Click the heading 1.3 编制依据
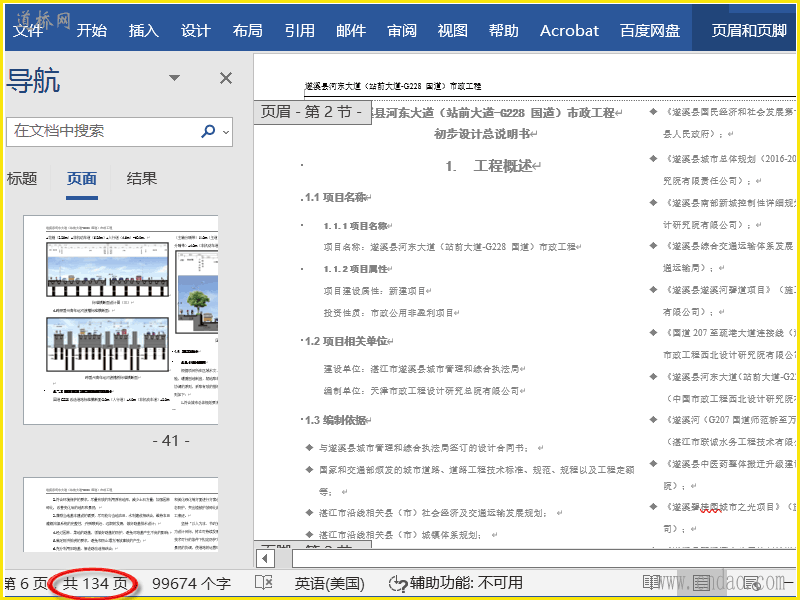This screenshot has height=600, width=800. tap(338, 420)
